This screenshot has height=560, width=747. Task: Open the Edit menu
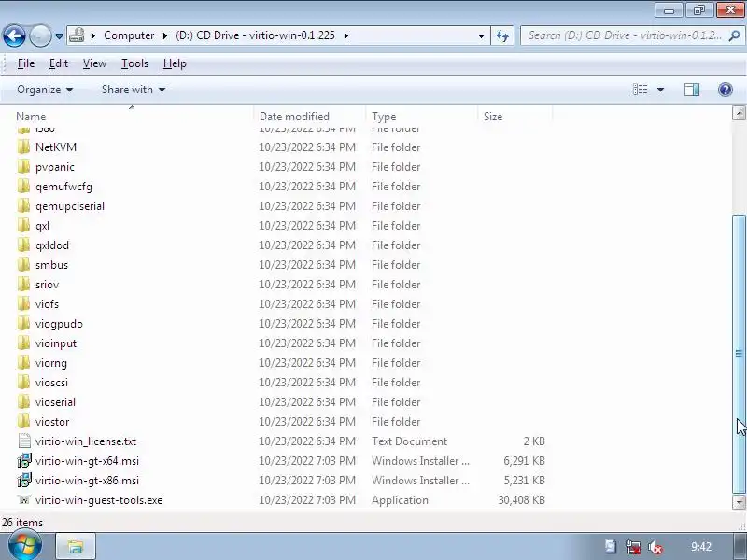[59, 63]
